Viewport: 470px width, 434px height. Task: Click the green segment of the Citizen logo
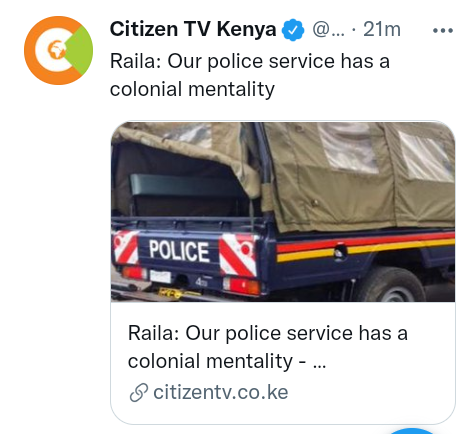tap(81, 50)
